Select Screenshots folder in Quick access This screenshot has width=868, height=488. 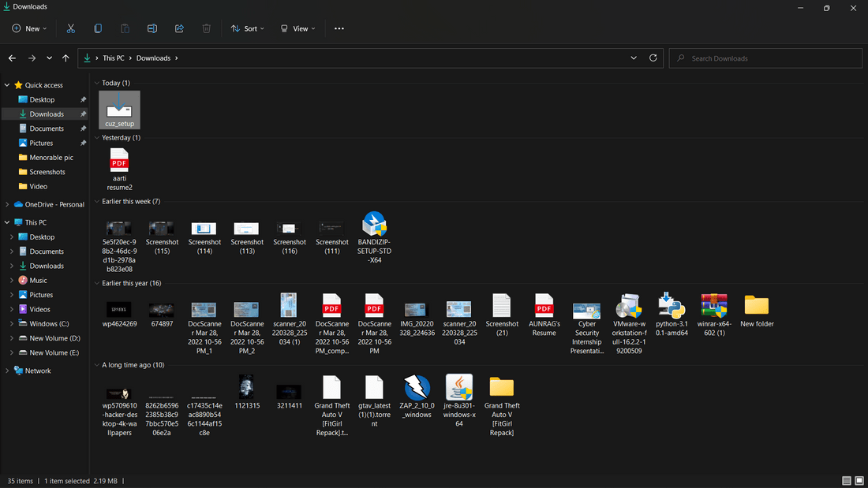coord(47,172)
